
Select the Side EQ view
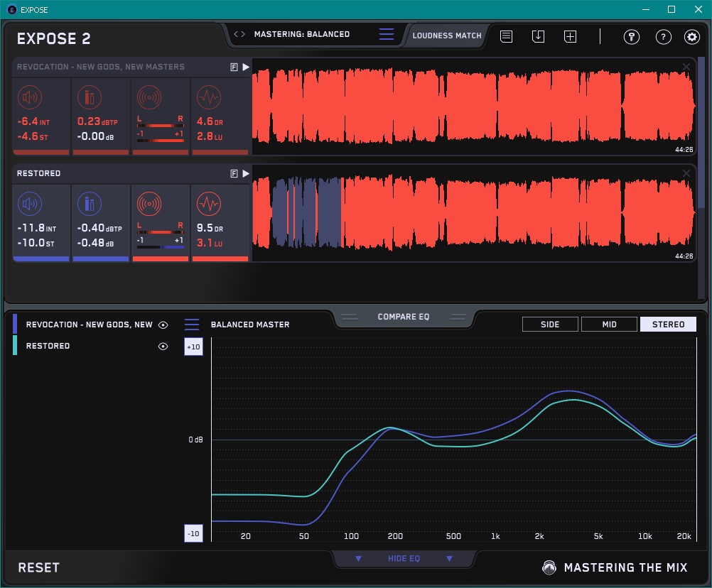[x=550, y=325]
